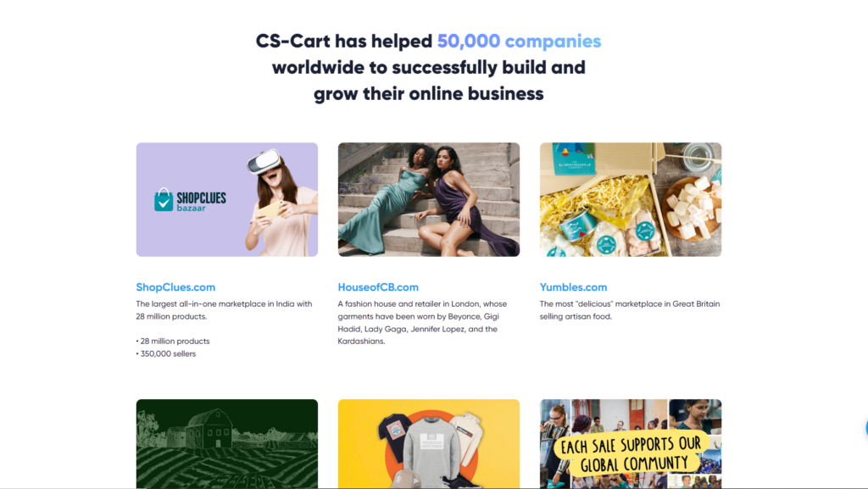Visit the Yumbles.com link
Viewport: 868px width, 489px height.
click(574, 287)
